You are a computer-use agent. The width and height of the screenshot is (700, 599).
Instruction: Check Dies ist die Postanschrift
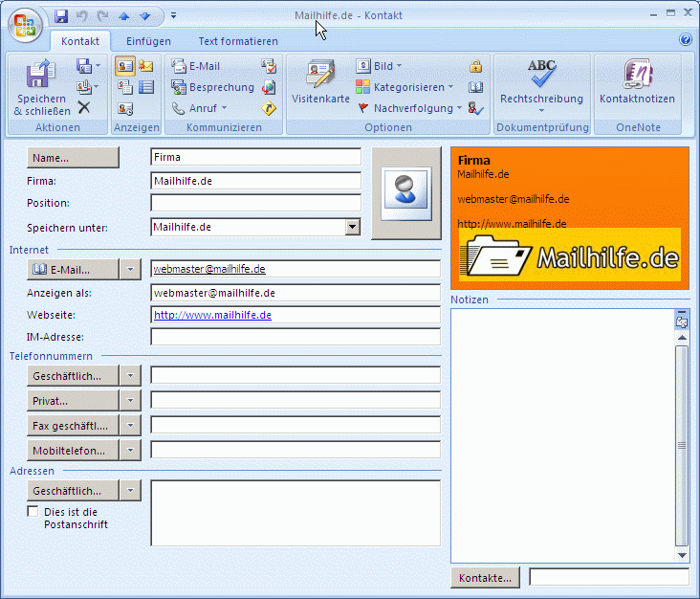pos(33,512)
